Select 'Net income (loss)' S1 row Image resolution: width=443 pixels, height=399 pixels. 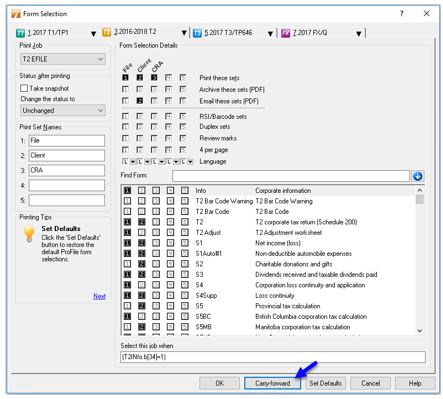[x=268, y=243]
